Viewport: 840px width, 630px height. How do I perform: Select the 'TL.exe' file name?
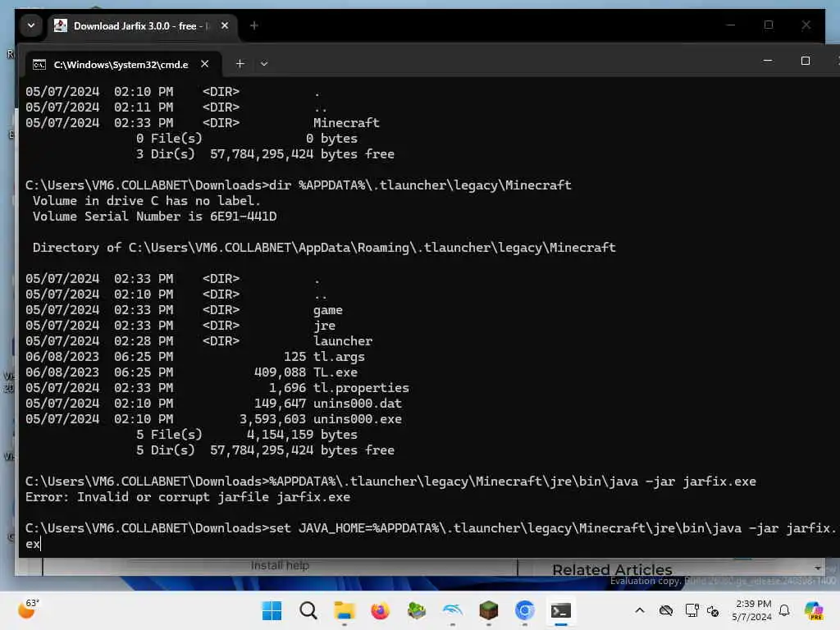pyautogui.click(x=336, y=372)
